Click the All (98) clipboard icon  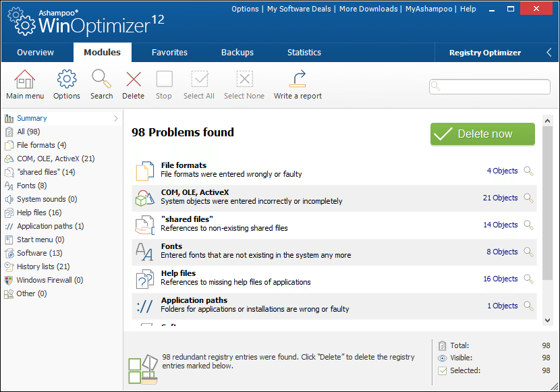coord(9,132)
